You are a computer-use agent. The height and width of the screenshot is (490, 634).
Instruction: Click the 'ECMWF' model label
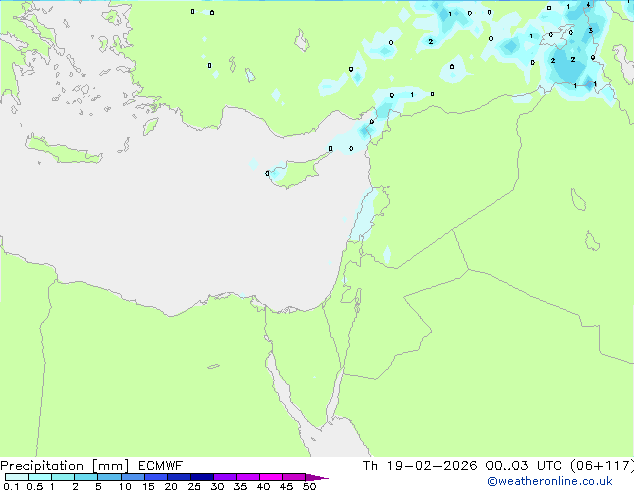pyautogui.click(x=161, y=466)
